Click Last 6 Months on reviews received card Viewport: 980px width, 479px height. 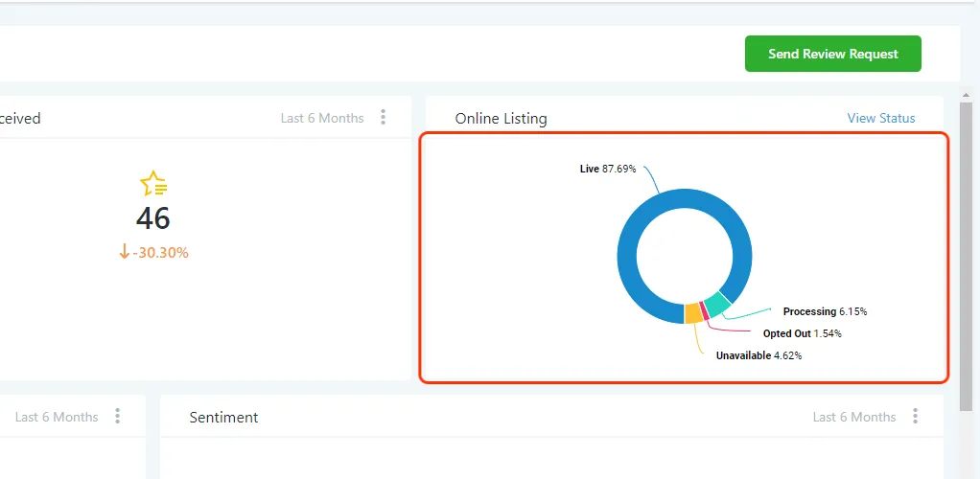click(x=322, y=118)
